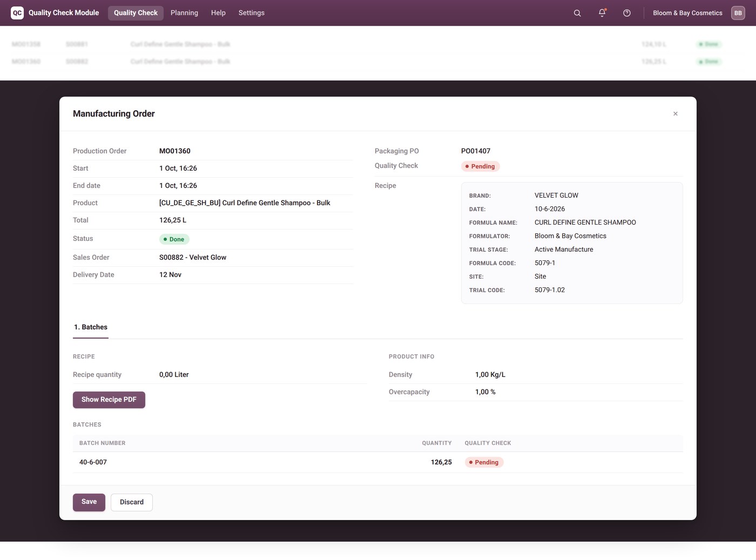Click the delivery date 12 Nov
756x560 pixels.
[170, 275]
